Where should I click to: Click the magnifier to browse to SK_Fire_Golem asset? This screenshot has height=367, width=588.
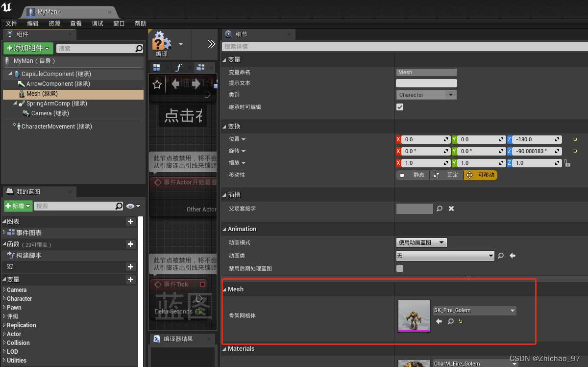(450, 321)
